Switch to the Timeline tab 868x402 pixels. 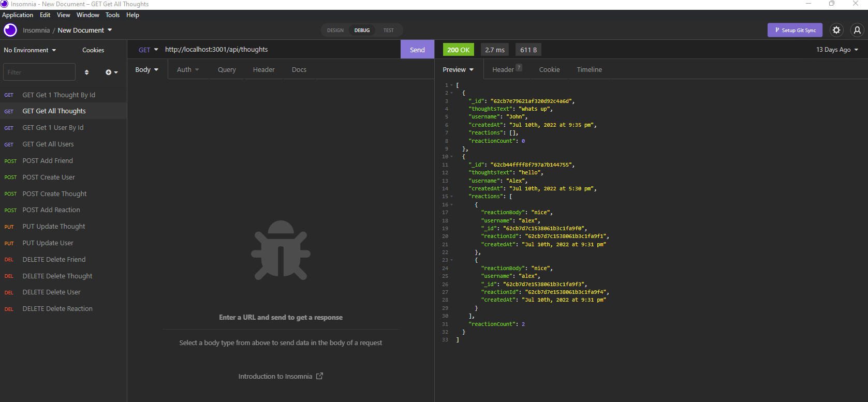tap(589, 69)
